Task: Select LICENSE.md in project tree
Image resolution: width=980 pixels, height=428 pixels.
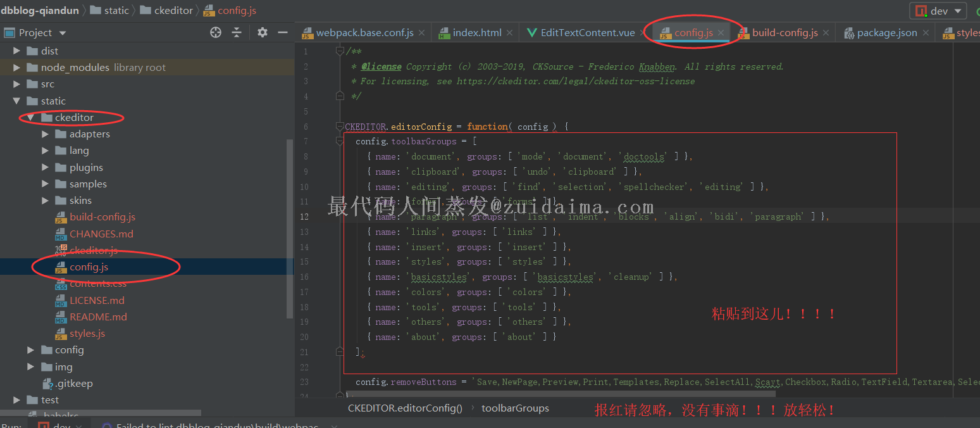Action: point(97,300)
